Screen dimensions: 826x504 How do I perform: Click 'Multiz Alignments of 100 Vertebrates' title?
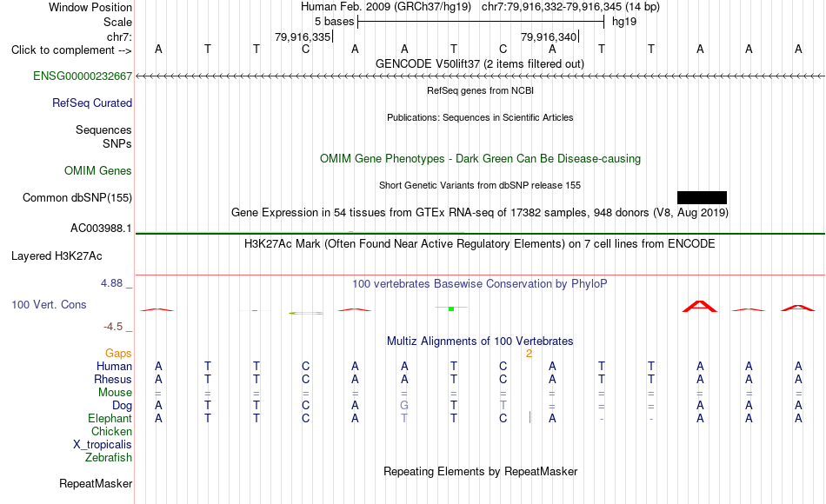[x=480, y=342]
